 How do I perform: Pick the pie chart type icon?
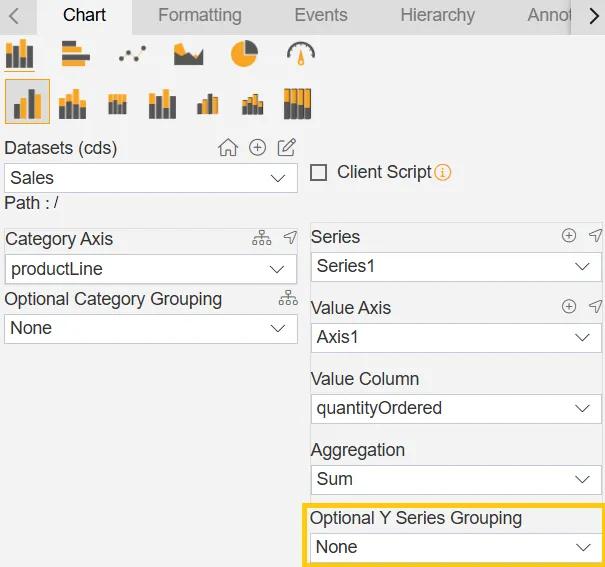pos(244,54)
